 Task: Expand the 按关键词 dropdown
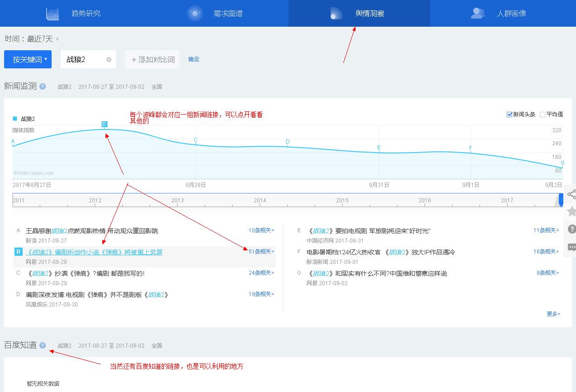coord(28,59)
